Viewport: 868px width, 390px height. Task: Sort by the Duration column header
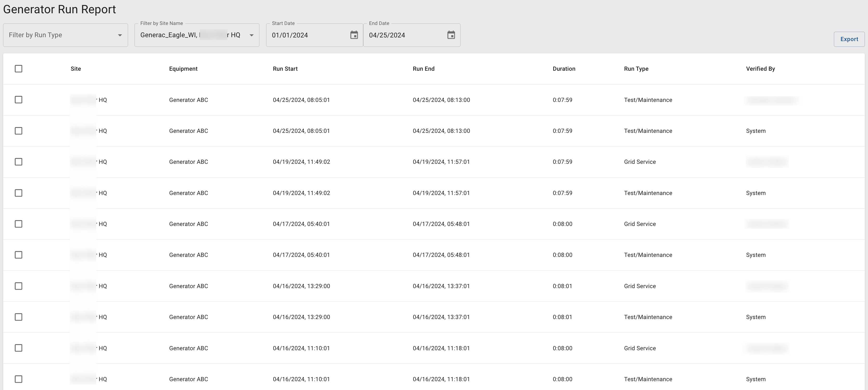[x=564, y=69]
